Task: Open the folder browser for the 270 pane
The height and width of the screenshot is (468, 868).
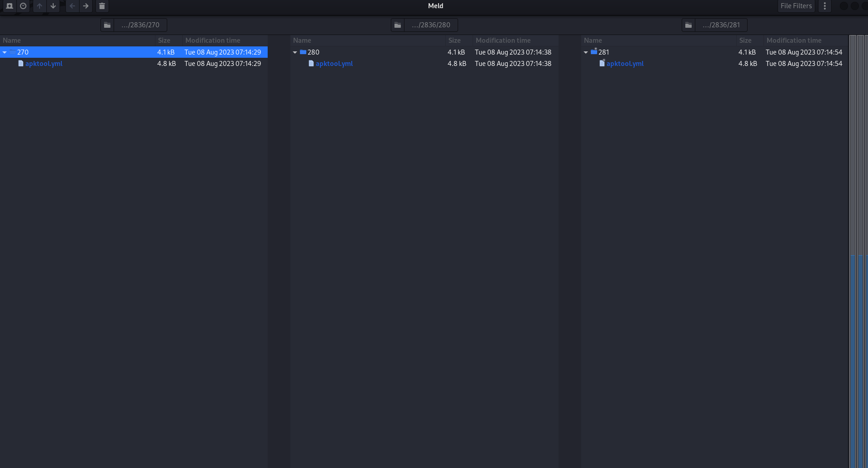Action: 108,25
